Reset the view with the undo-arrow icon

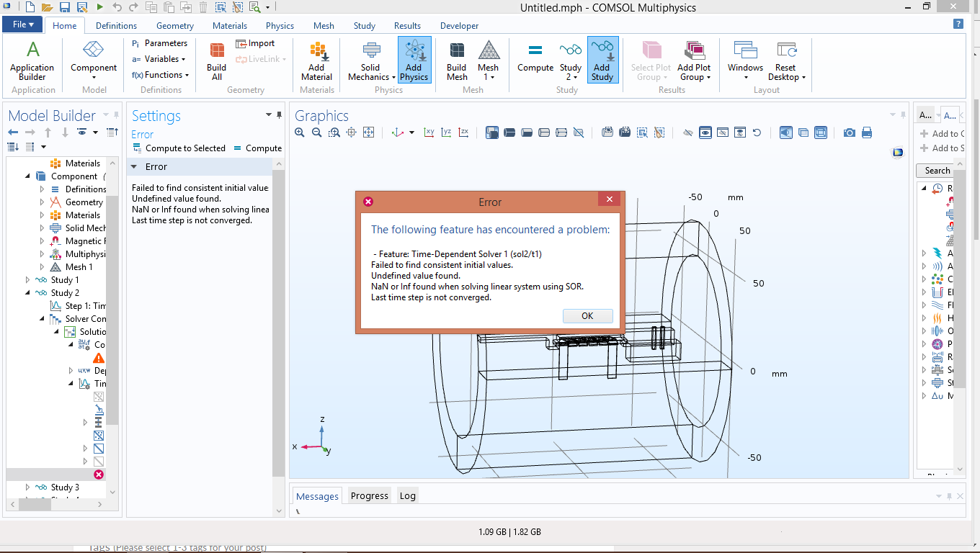click(757, 132)
